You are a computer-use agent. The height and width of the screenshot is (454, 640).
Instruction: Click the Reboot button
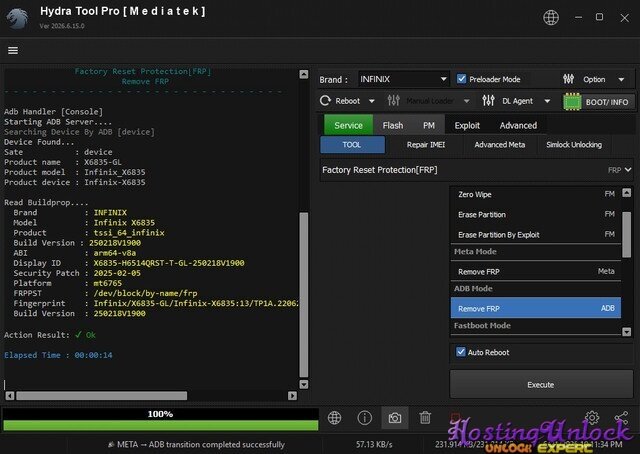tap(347, 101)
